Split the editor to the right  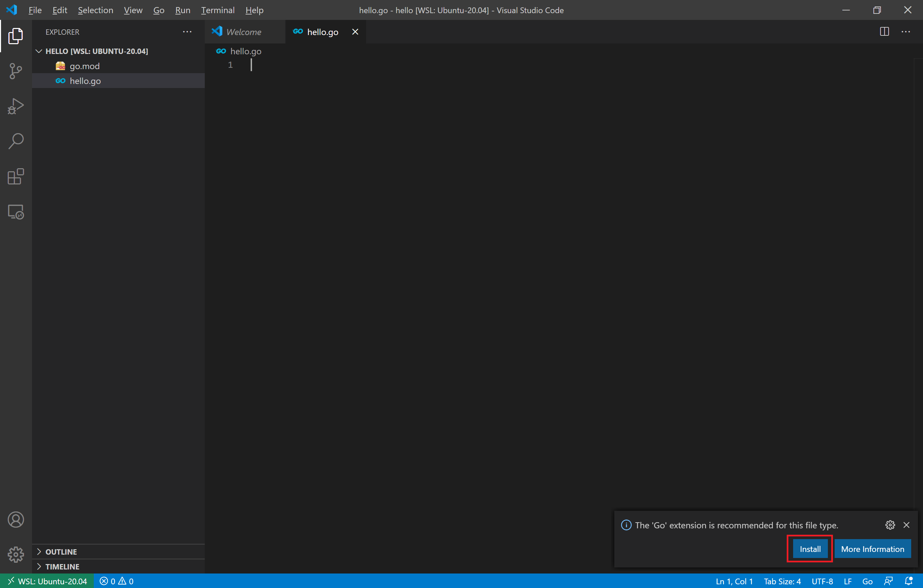(884, 31)
